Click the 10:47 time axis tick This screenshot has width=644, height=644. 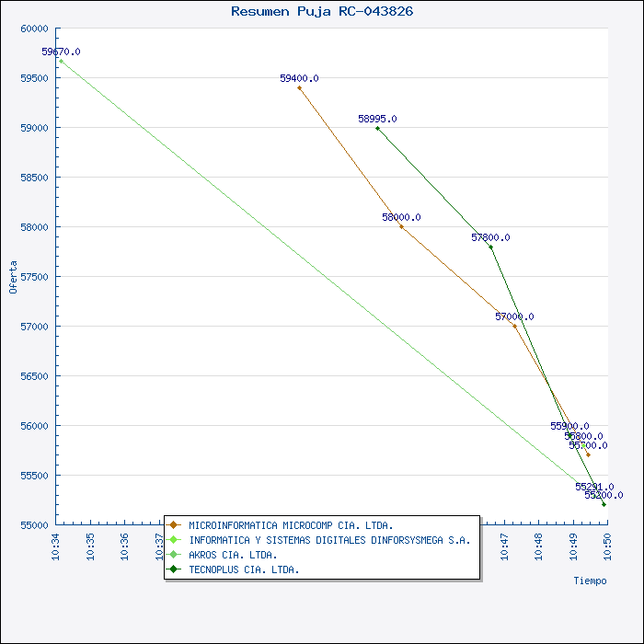504,545
